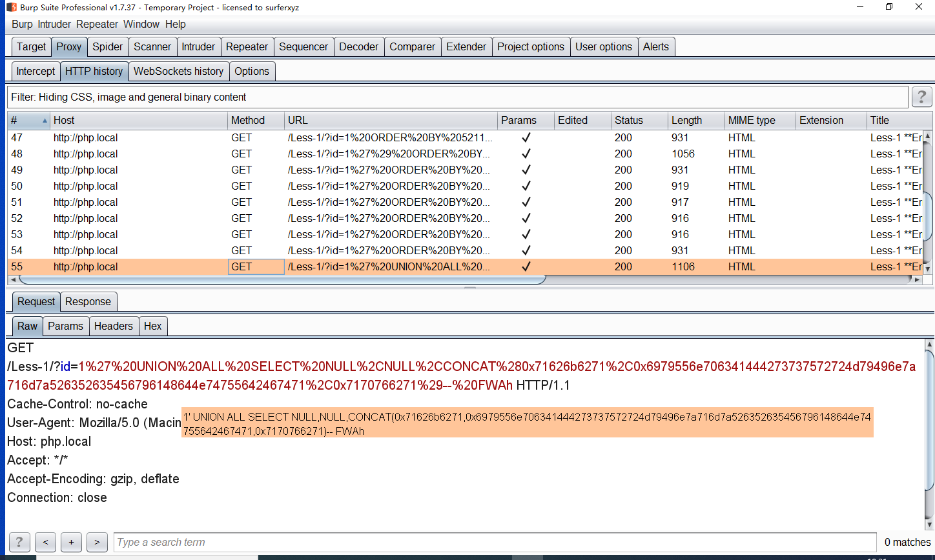Sort by the Method column header
The width and height of the screenshot is (935, 560).
point(256,120)
